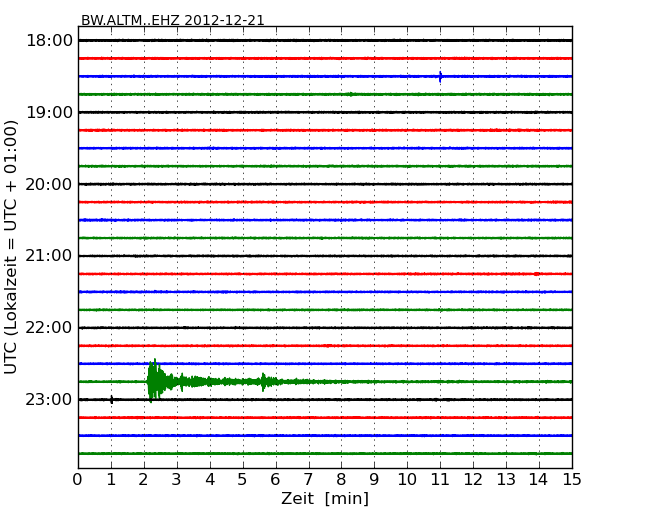Click the x-axis tick label 10
650x520 pixels.
[x=407, y=480]
